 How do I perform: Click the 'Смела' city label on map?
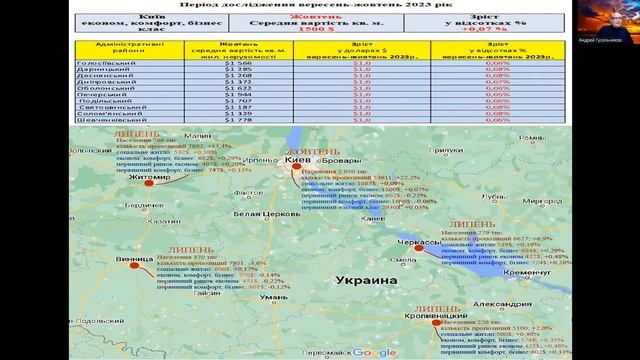[x=403, y=260]
